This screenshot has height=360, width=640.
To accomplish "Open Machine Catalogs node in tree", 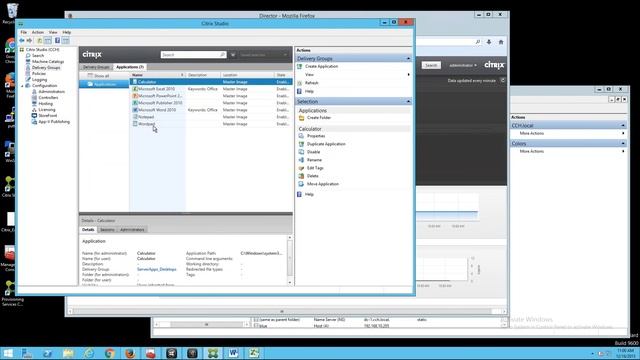I will 48,62.
